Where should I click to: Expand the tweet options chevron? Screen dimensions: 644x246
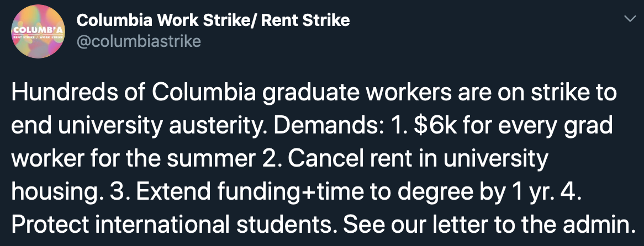[x=629, y=19]
